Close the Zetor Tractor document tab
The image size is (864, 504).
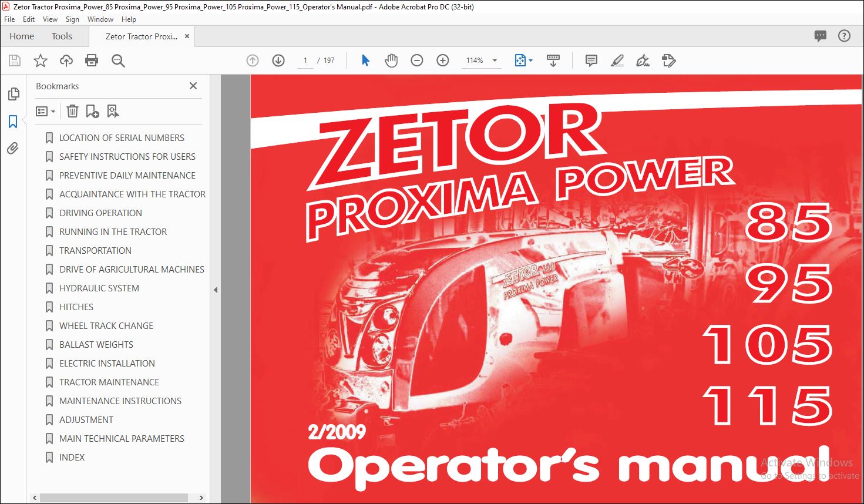(x=187, y=36)
